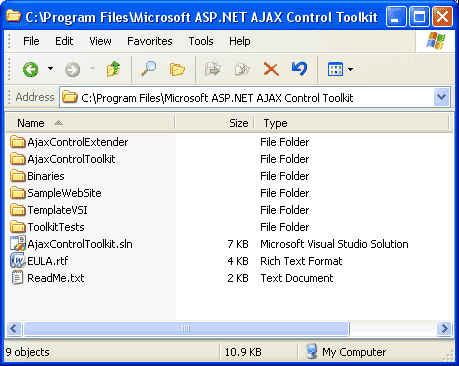
Task: Open the Help menu
Action: 240,41
